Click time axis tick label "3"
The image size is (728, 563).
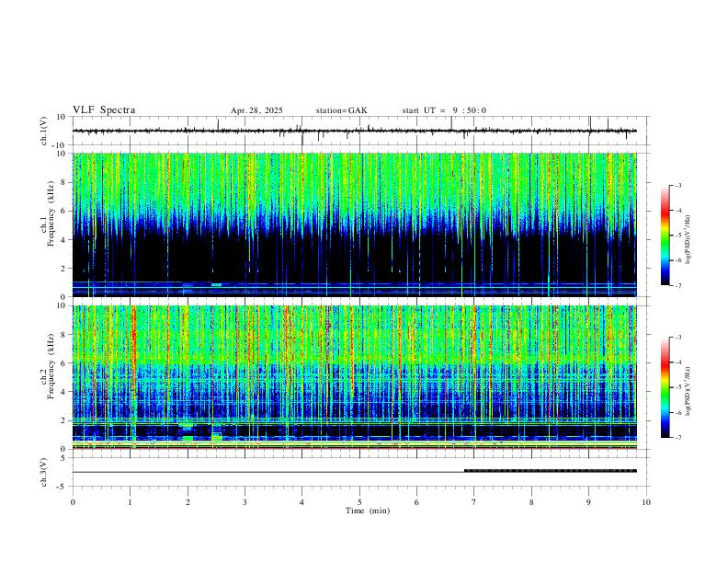245,502
